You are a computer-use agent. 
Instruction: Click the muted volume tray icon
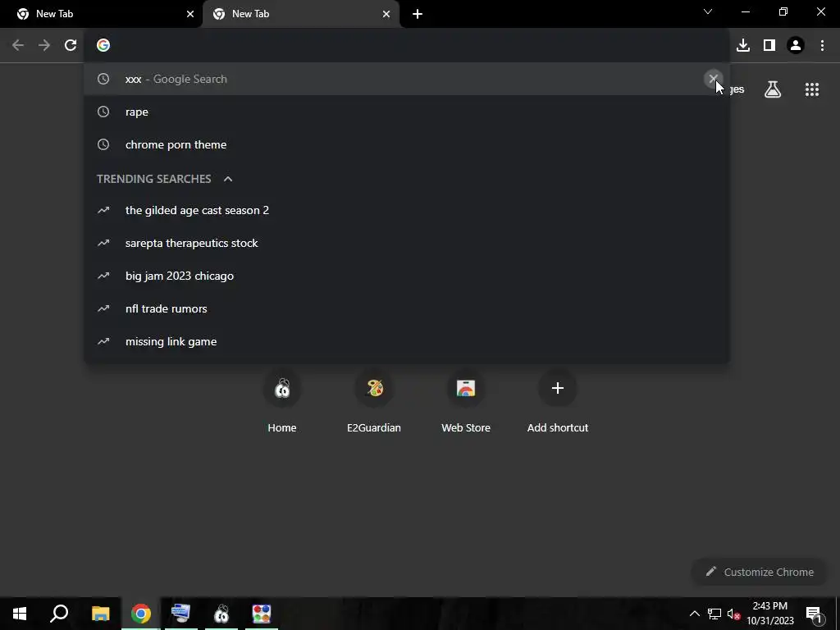(x=733, y=614)
